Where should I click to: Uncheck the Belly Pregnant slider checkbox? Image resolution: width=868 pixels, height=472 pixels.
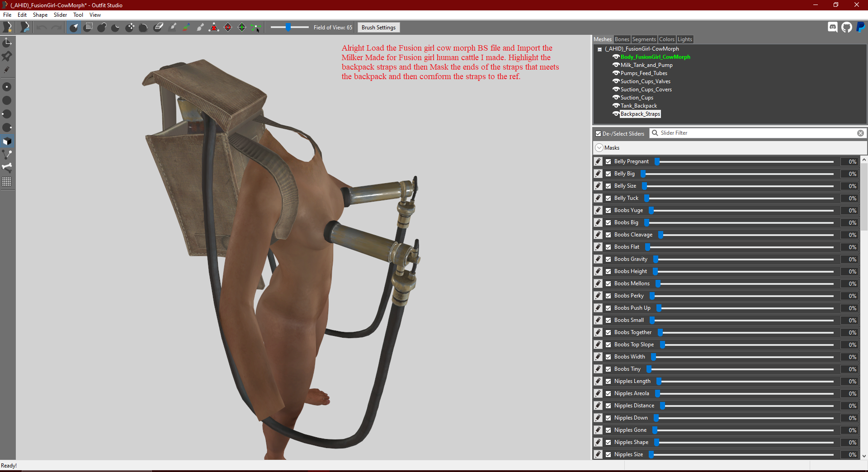(609, 161)
